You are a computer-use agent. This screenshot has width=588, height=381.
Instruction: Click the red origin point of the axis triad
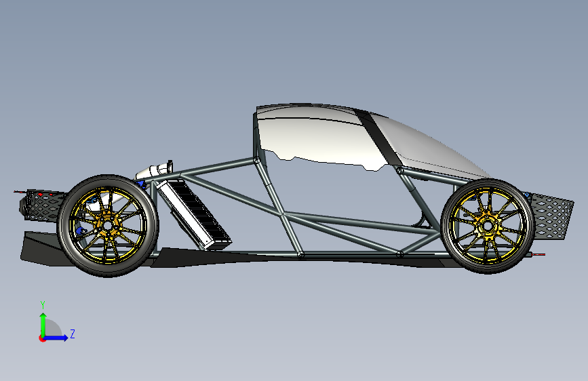pos(42,338)
